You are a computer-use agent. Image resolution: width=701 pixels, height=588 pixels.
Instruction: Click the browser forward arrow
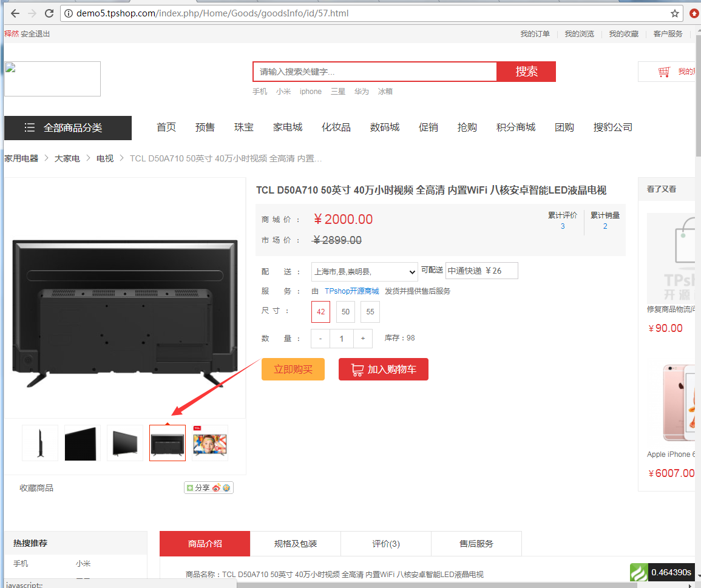[32, 13]
